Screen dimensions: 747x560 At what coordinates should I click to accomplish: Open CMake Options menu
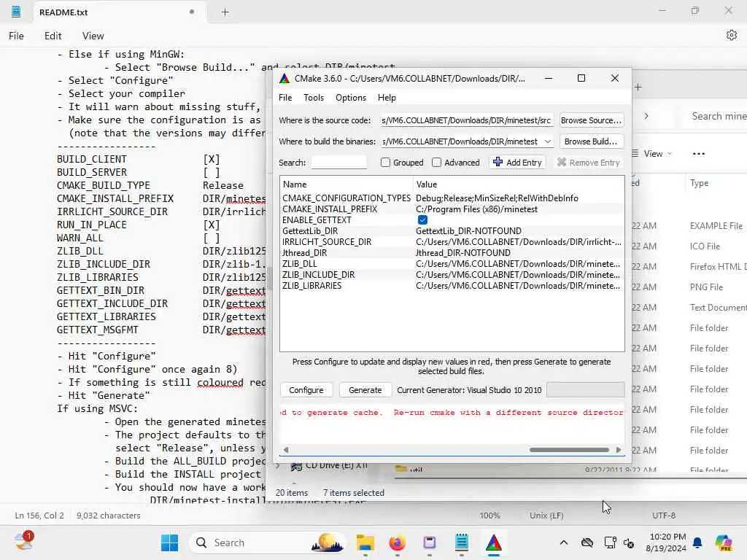point(351,98)
